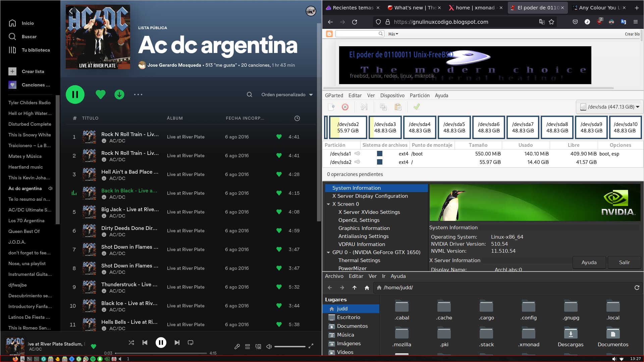
Task: Reload the Firefox page
Action: [355, 22]
